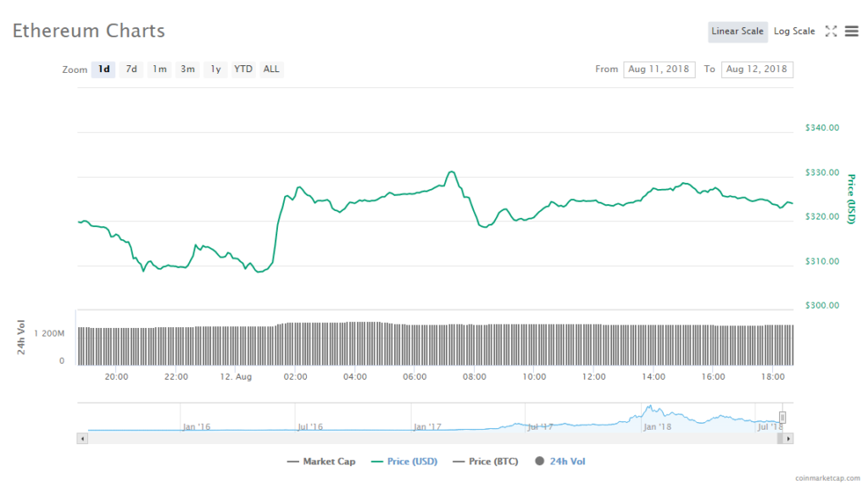Click the $300.00 price axis label

(x=822, y=306)
